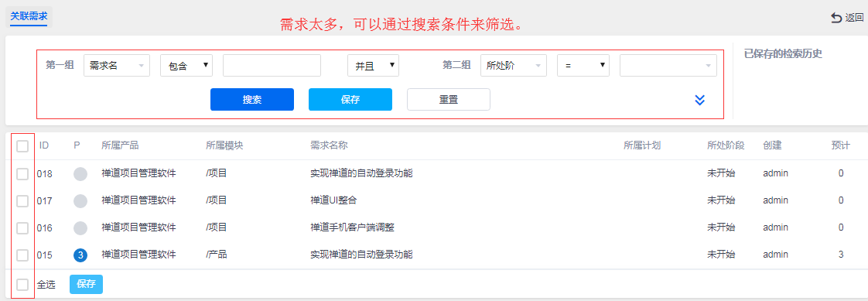Sort by the ID column header

tap(44, 145)
